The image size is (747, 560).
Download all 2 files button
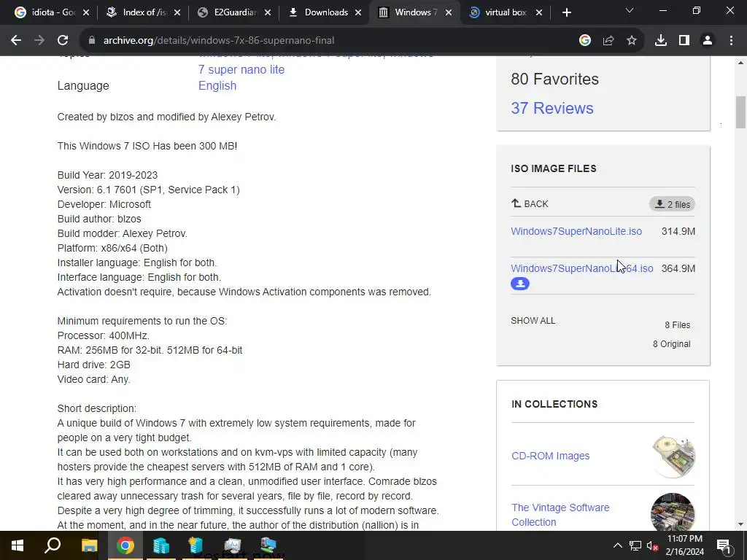tap(672, 204)
